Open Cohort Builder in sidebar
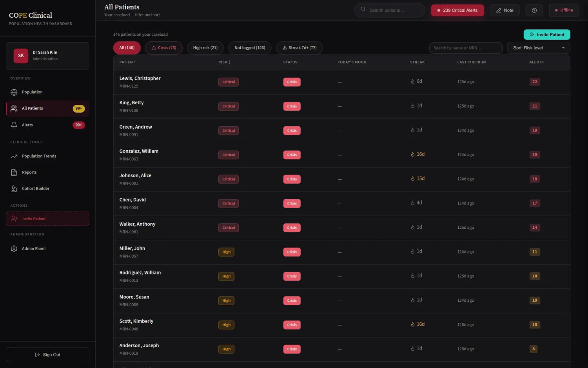Screen dimensions: 588x368 click(x=47, y=189)
